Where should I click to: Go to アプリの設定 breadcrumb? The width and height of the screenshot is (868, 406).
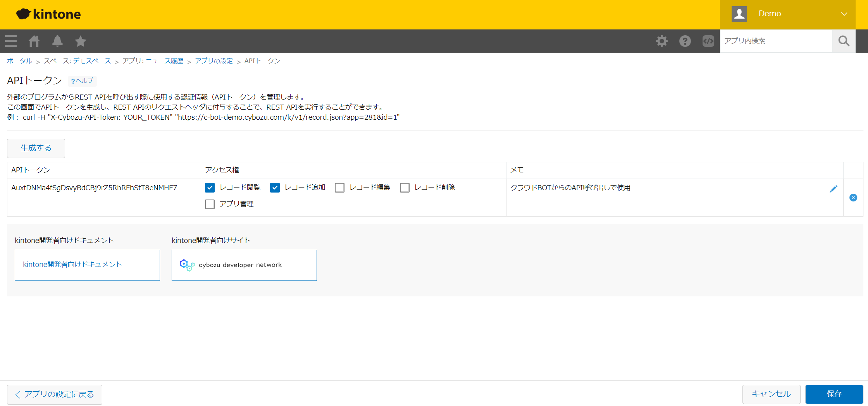pyautogui.click(x=214, y=61)
